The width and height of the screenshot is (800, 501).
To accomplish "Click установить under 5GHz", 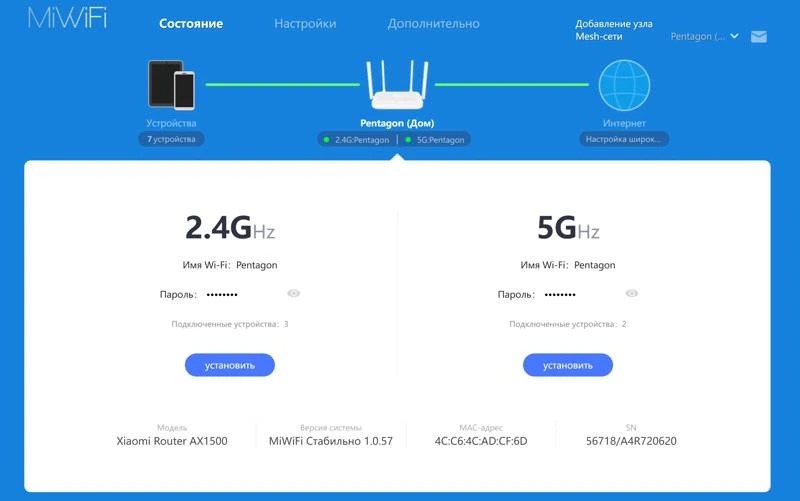I will 568,365.
